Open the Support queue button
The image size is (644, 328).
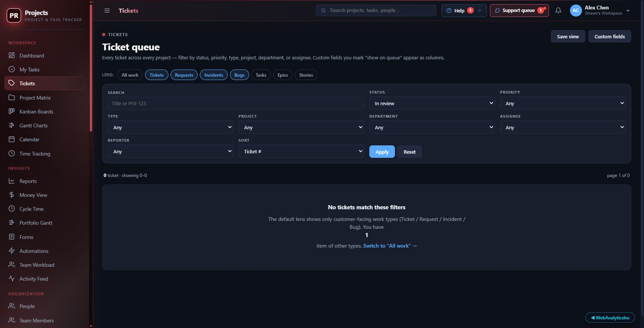pyautogui.click(x=519, y=10)
